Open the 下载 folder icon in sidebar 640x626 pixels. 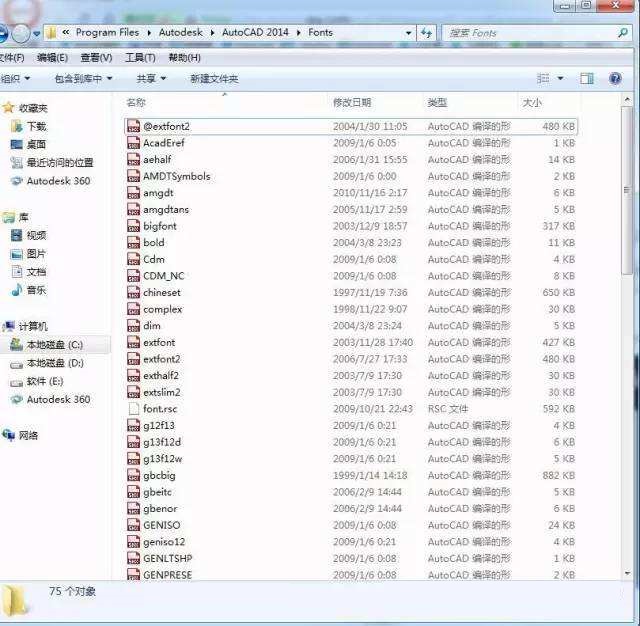tap(17, 127)
